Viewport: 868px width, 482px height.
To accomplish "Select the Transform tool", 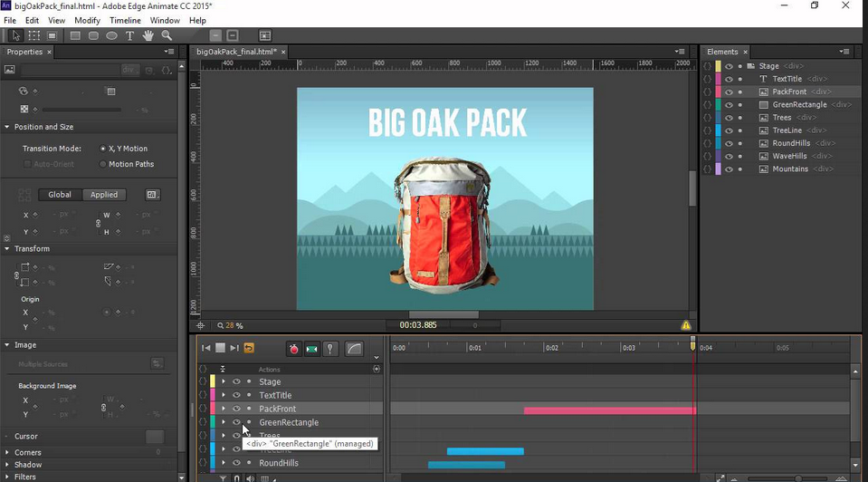I will coord(33,35).
